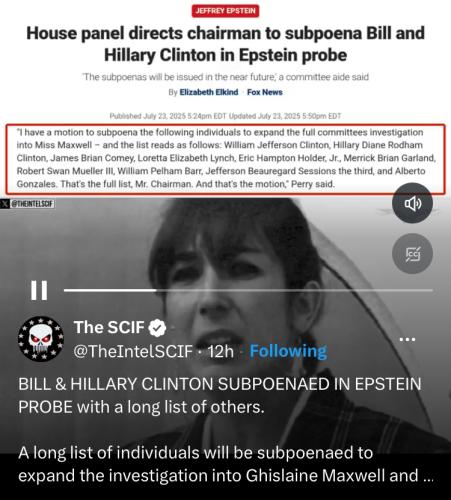Click the verified checkmark badge

157,328
